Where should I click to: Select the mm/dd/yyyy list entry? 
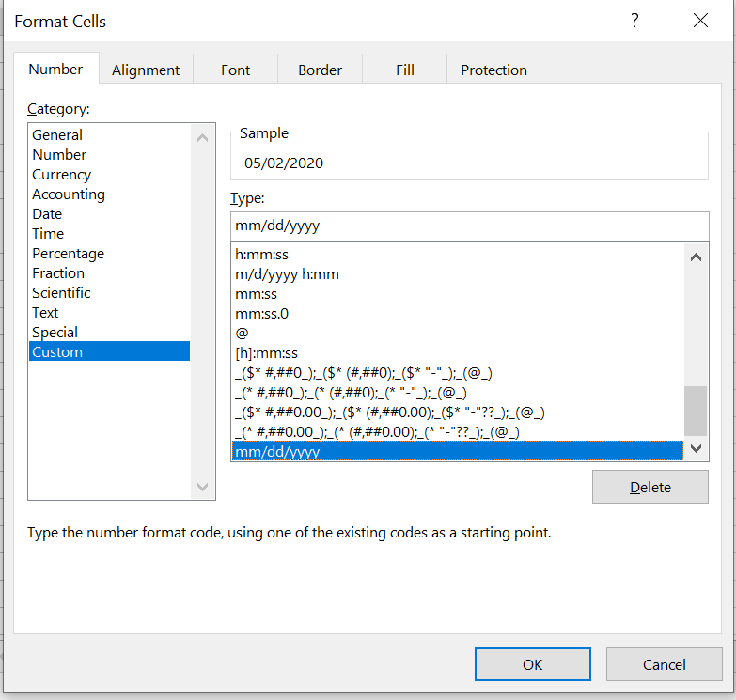click(458, 451)
